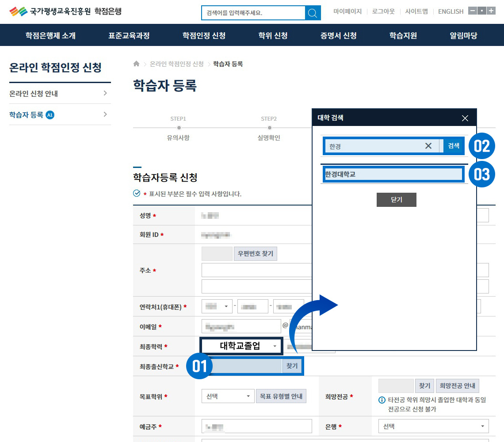Click the font size increase plus icon

(491, 11)
